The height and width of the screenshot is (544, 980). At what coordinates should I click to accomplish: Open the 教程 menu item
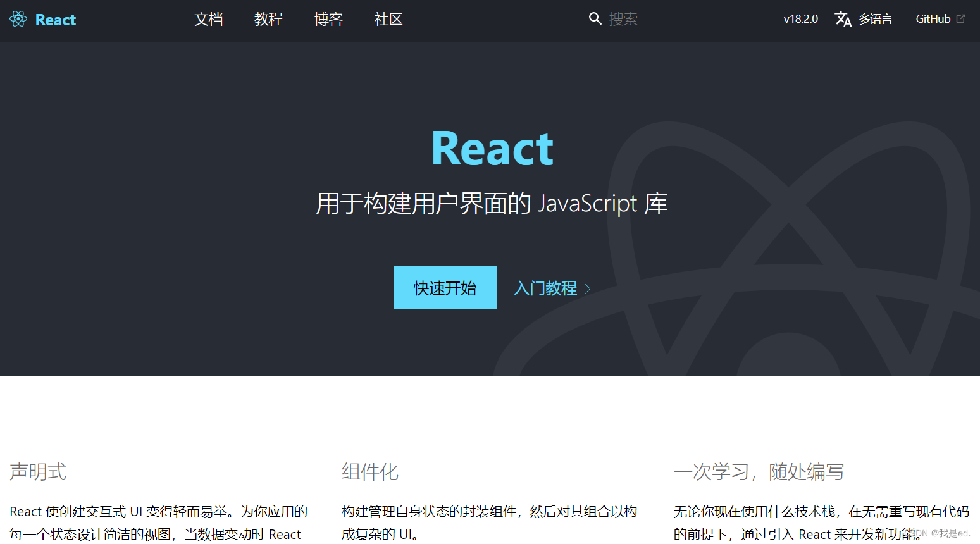pyautogui.click(x=268, y=20)
